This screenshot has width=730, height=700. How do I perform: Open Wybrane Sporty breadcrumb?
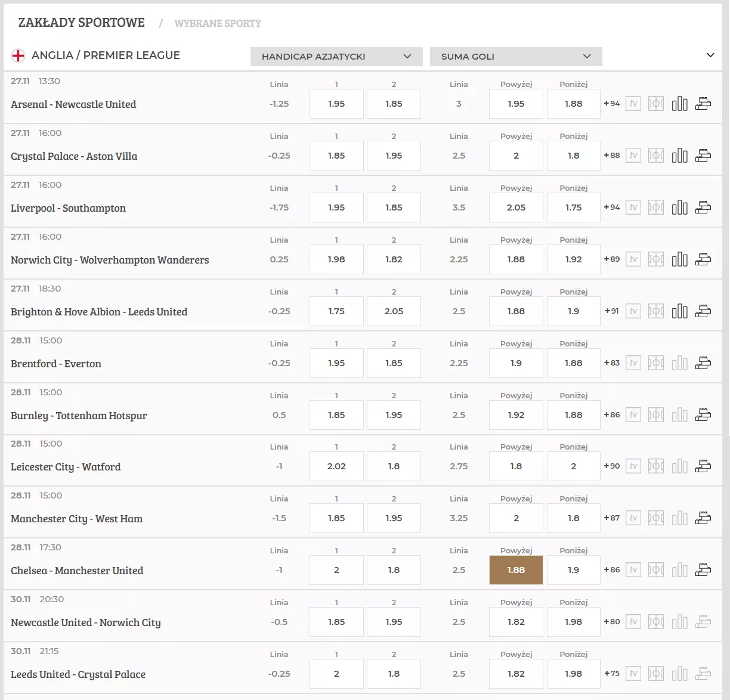[x=218, y=23]
